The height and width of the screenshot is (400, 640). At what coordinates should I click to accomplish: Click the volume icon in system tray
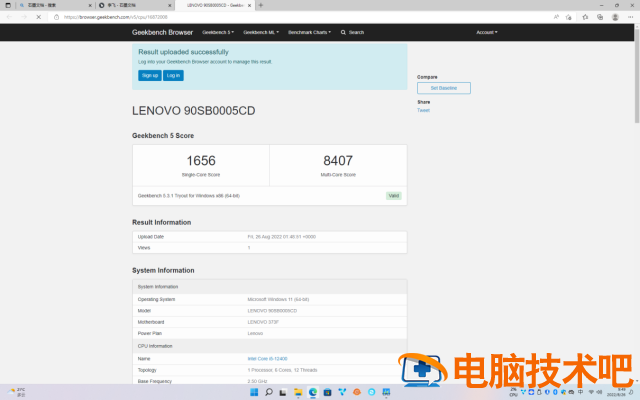point(599,392)
